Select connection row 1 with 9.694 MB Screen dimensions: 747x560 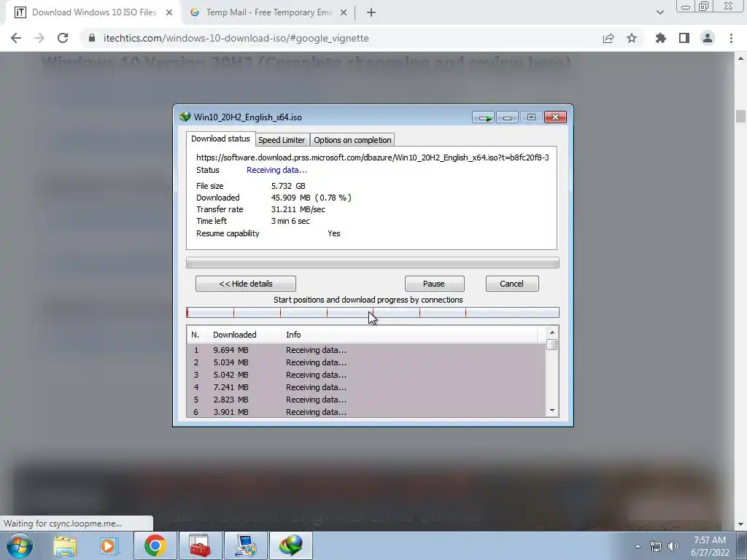[366, 350]
